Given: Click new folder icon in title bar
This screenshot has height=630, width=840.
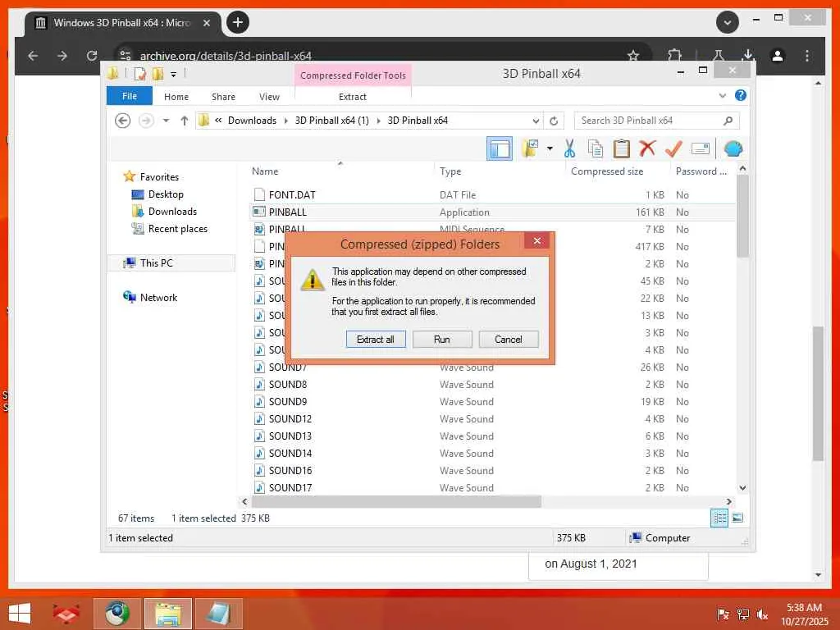Looking at the screenshot, I should pyautogui.click(x=157, y=74).
